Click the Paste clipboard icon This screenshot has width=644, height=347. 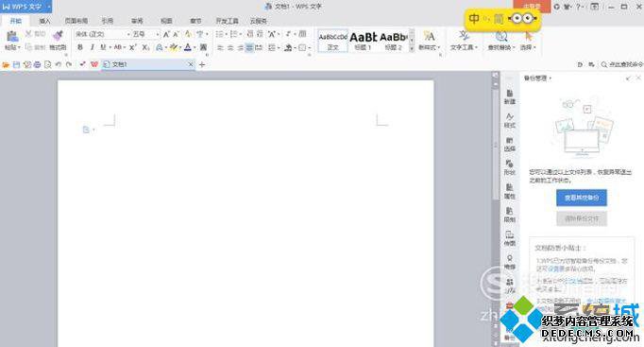coord(12,36)
